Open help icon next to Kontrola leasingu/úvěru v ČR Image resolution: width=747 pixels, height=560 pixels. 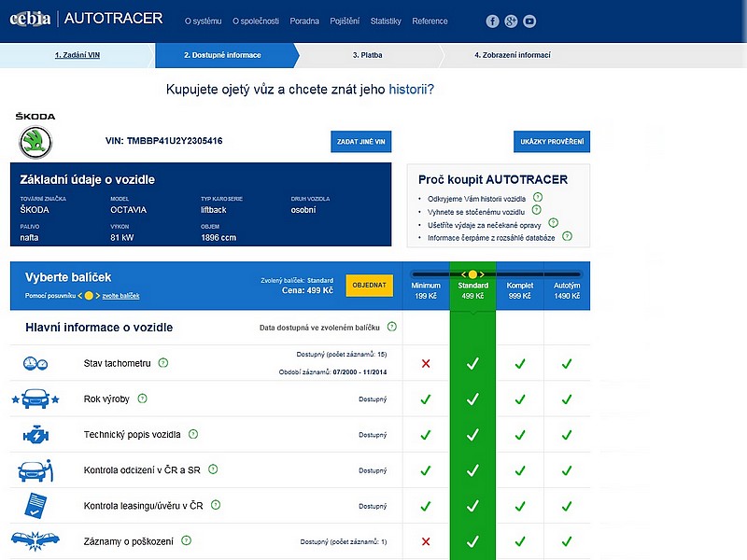(216, 505)
